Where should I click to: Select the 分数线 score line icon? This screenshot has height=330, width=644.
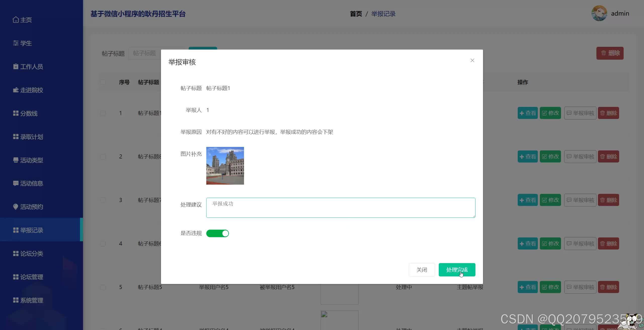pos(16,113)
